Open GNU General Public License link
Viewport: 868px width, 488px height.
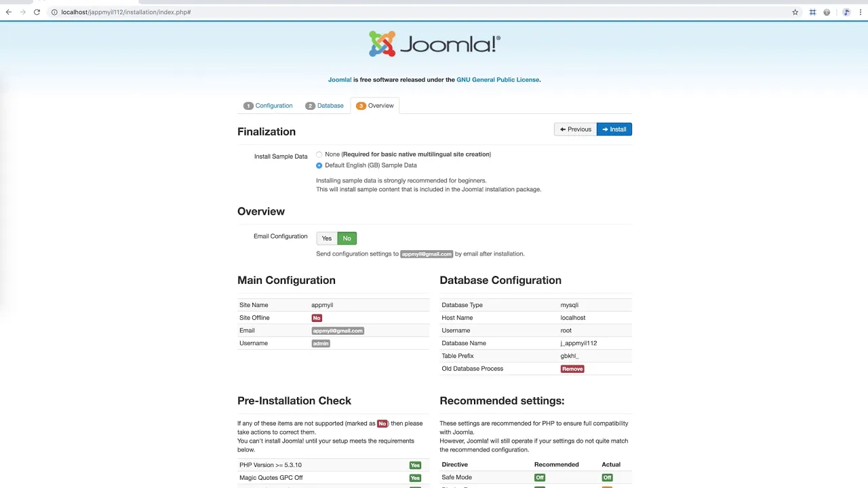pyautogui.click(x=498, y=80)
